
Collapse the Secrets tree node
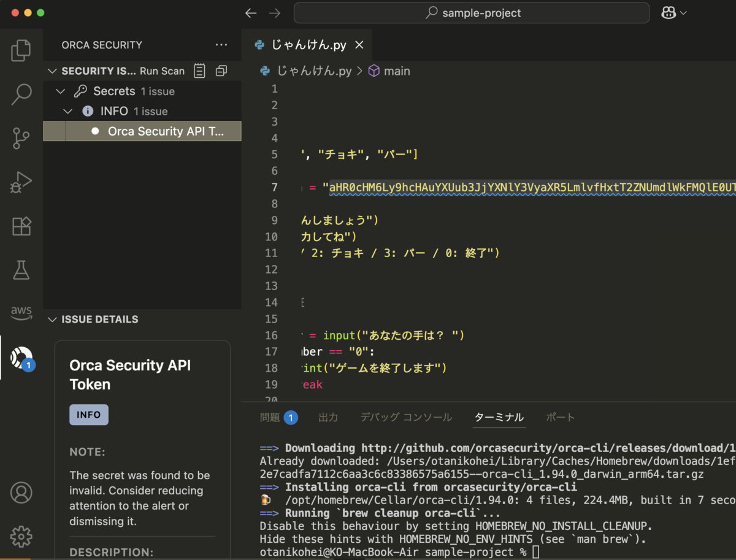[60, 91]
